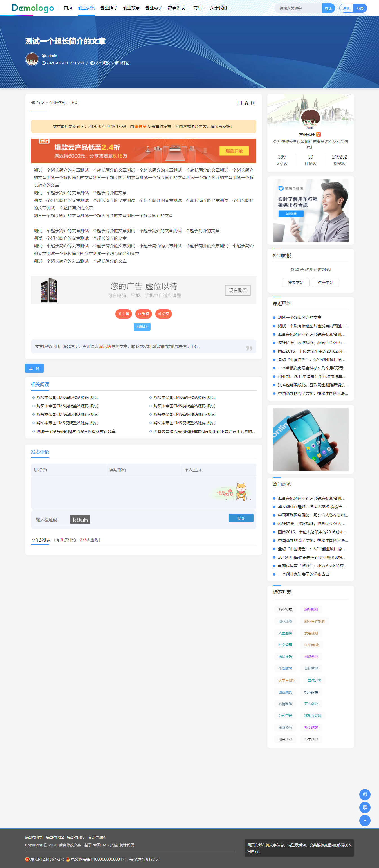
Task: Focus the 昵称 nickname field
Action: point(68,469)
